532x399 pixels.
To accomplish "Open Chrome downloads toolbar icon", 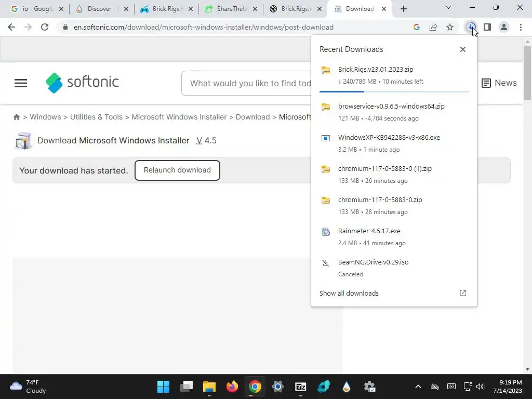I will [471, 27].
